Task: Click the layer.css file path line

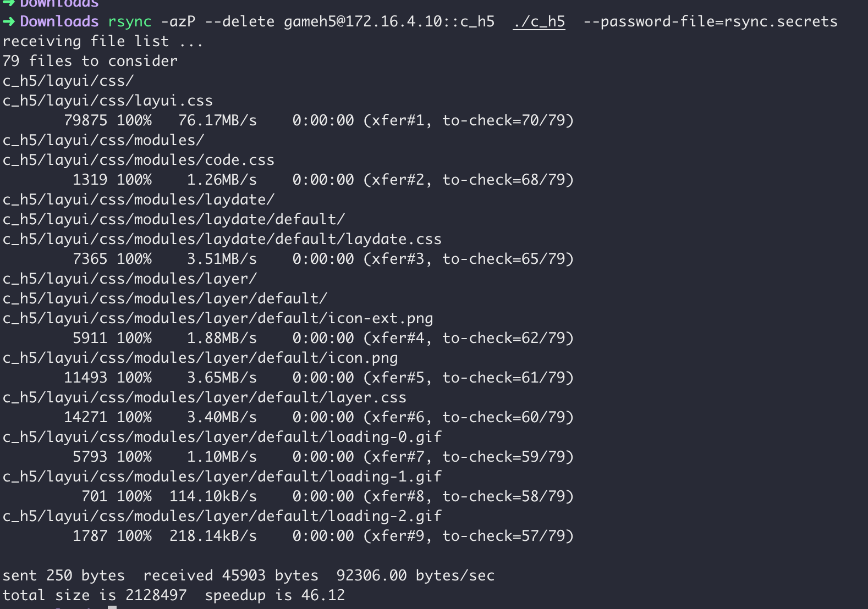Action: pos(205,397)
